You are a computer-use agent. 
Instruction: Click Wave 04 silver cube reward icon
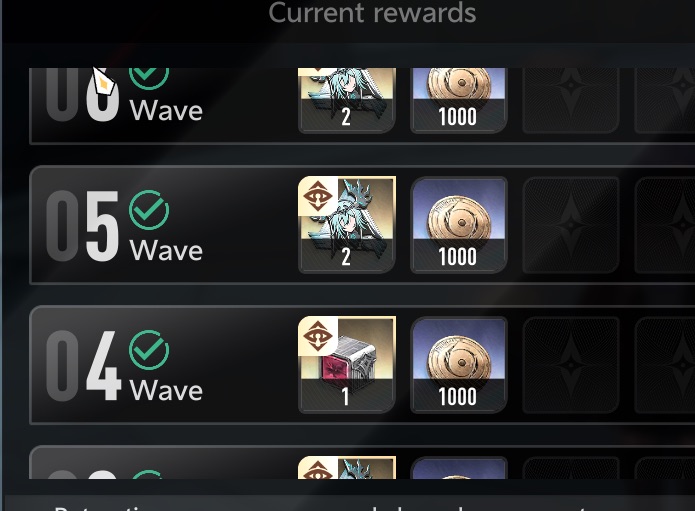pyautogui.click(x=347, y=364)
